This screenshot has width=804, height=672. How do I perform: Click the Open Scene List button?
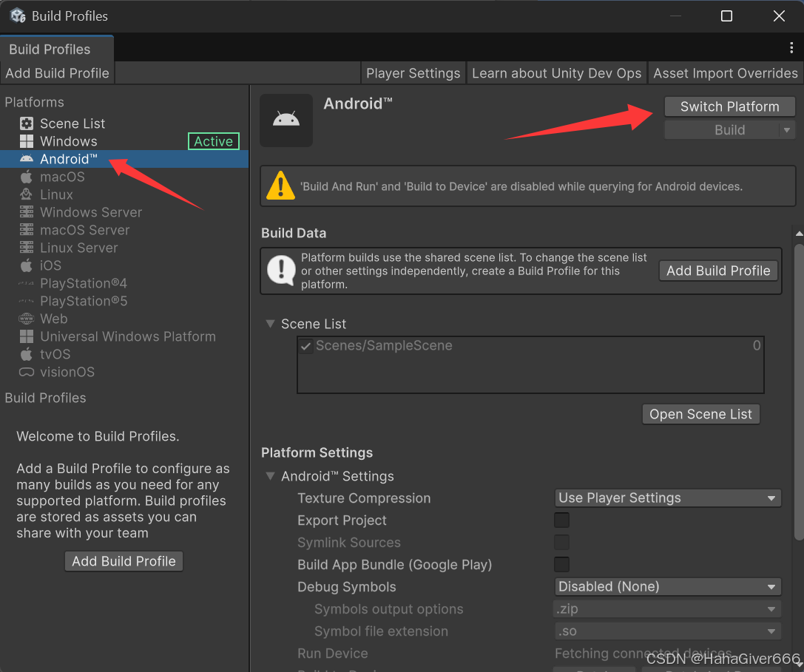pos(701,414)
